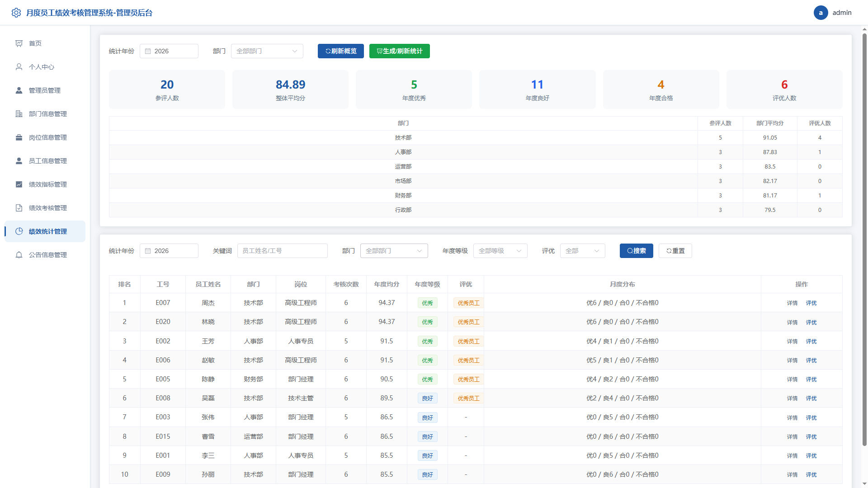This screenshot has width=868, height=488.
Task: Click the page vertical scrollbar
Action: 864,239
